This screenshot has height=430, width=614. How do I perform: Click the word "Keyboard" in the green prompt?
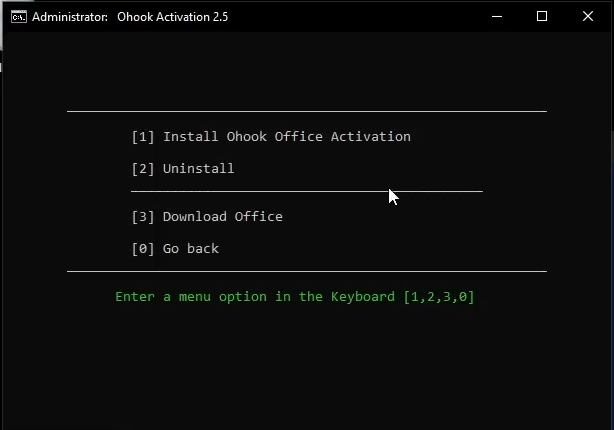362,297
